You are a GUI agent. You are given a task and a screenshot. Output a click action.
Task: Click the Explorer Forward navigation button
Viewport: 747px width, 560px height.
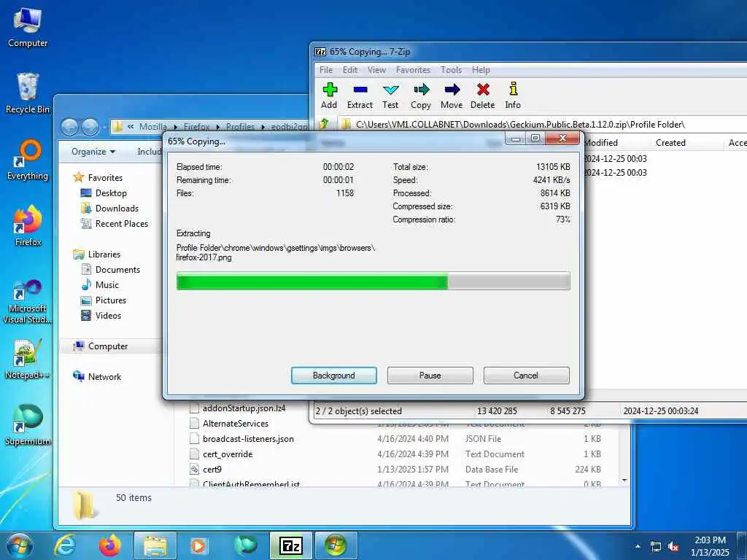coord(90,127)
